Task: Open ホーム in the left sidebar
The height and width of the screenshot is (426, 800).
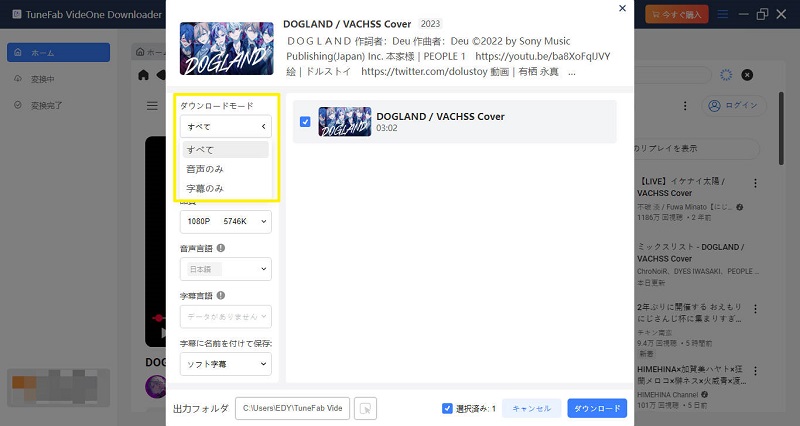Action: pyautogui.click(x=58, y=53)
